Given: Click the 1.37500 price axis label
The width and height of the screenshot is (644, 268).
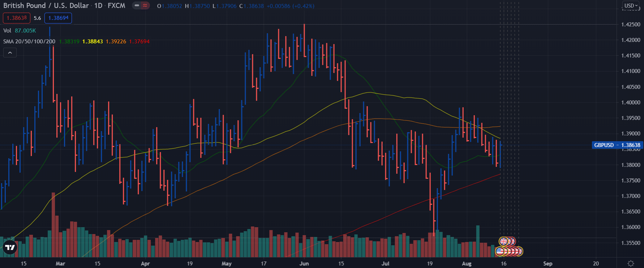Looking at the screenshot, I should [631, 181].
